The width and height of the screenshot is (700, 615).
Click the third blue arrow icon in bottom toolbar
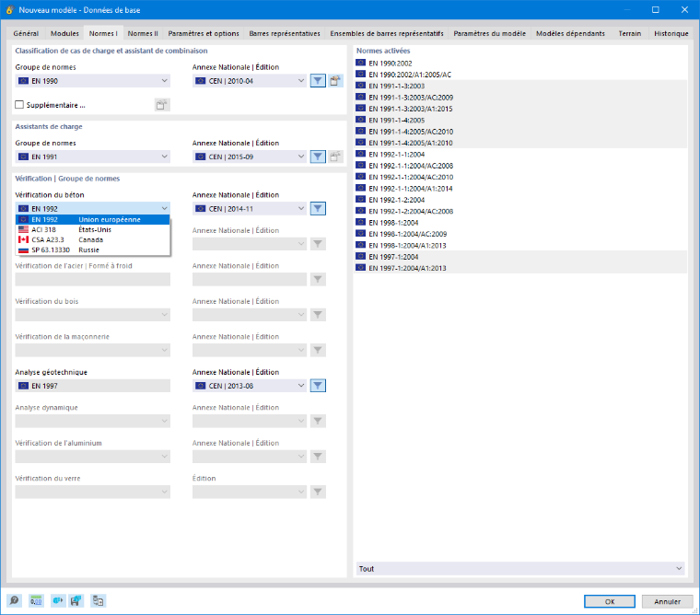[58, 600]
